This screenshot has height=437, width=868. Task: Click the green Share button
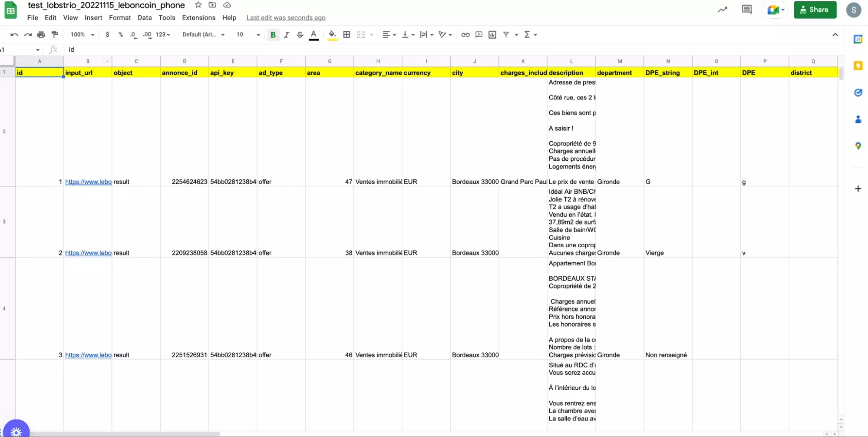pyautogui.click(x=815, y=10)
